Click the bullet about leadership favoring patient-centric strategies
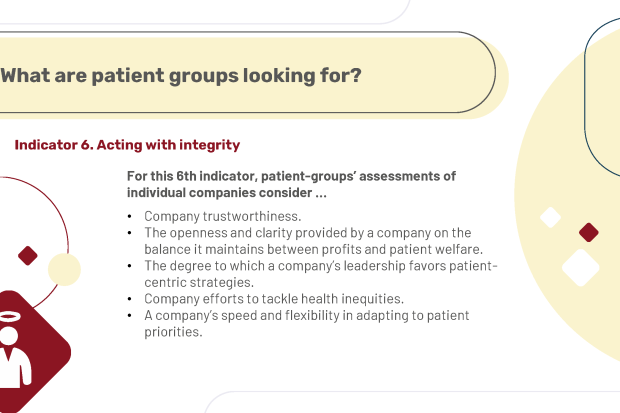Screen dimensions: 620x413 (x=320, y=274)
